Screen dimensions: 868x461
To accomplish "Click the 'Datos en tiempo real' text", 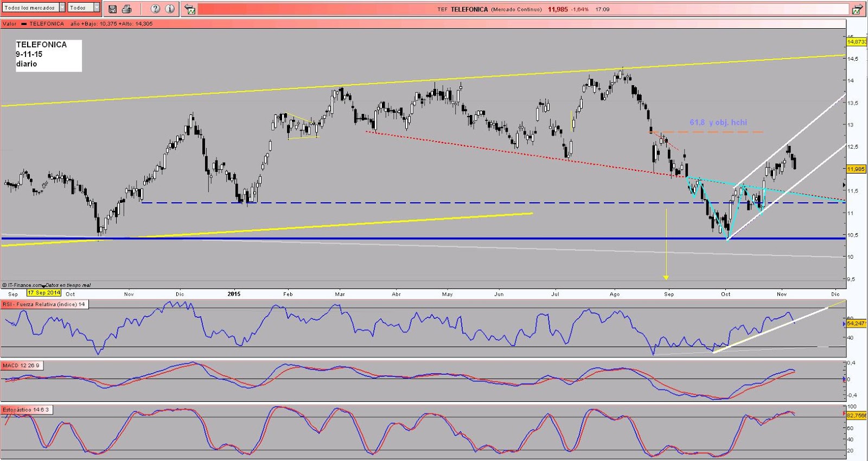I will pos(68,285).
